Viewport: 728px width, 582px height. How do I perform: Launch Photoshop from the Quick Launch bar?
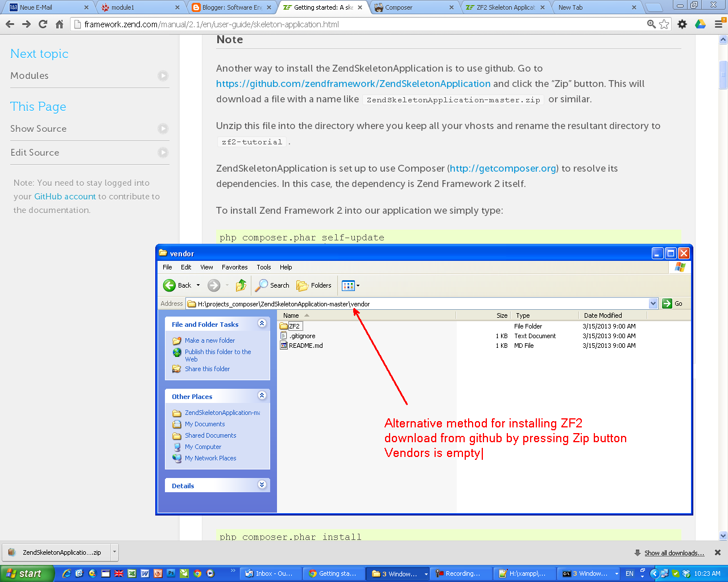(171, 573)
